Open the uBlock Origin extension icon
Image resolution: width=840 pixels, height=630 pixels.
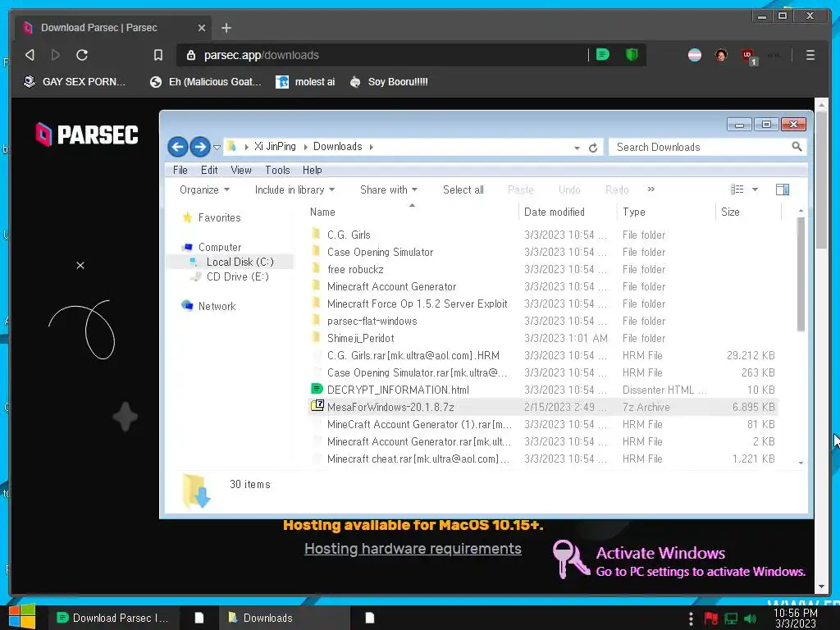tap(748, 56)
